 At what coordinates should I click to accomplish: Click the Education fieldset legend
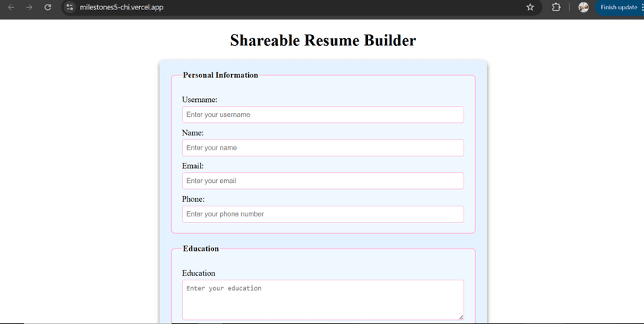(201, 248)
